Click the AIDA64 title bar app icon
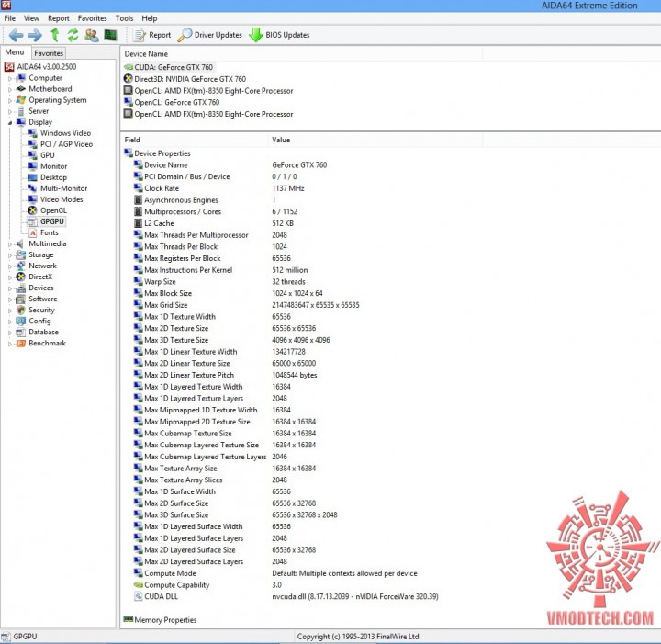Viewport: 661px width, 644px height. click(x=6, y=5)
